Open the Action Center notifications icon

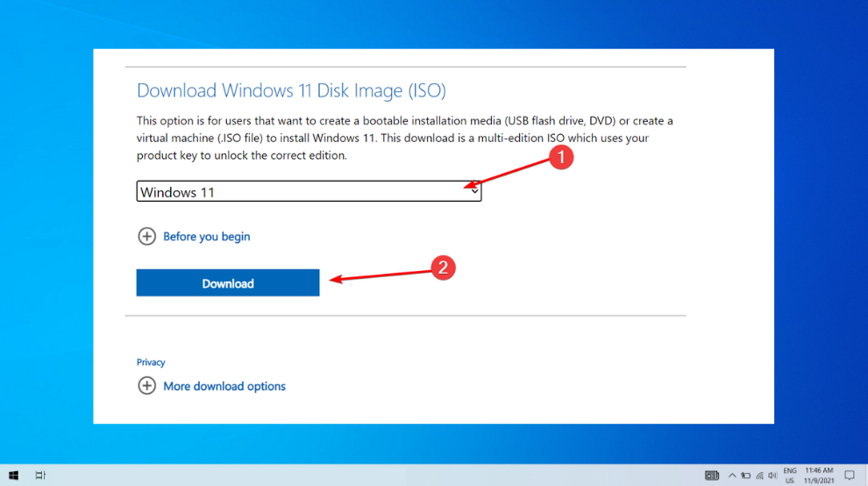tap(850, 475)
